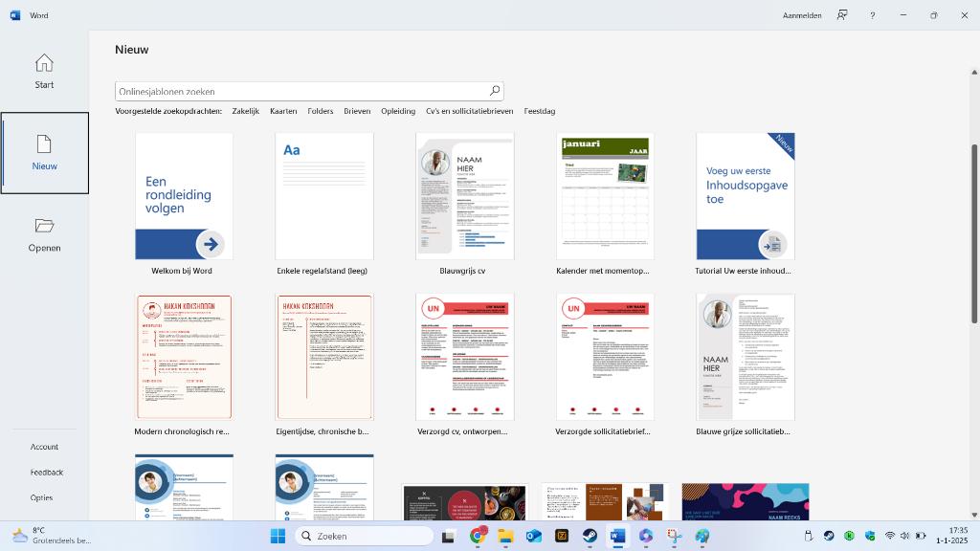The image size is (980, 551).
Task: Click the green K tray icon
Action: tap(849, 536)
